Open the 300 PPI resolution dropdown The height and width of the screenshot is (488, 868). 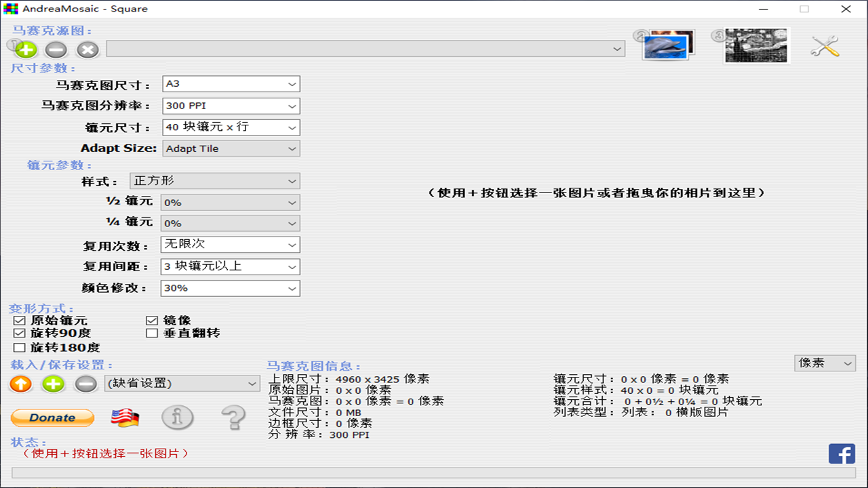231,106
